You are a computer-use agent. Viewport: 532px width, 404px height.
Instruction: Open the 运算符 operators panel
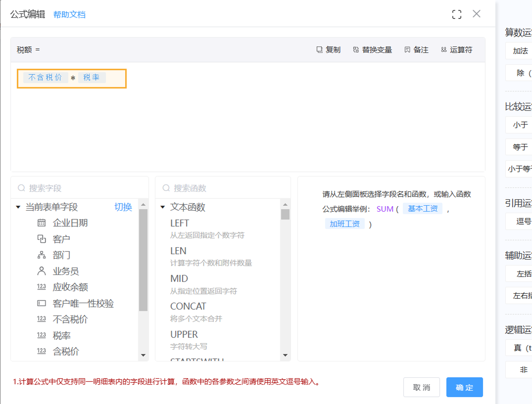pos(457,50)
